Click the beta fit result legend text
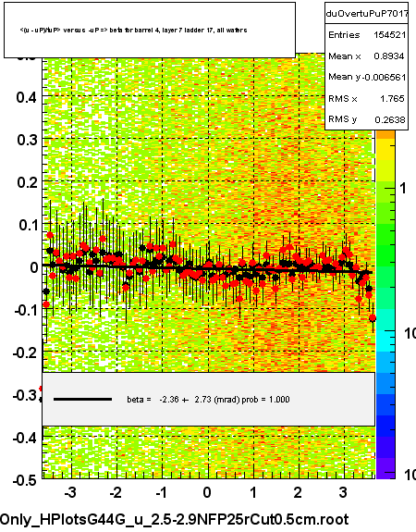The height and width of the screenshot is (532, 416). tap(208, 400)
